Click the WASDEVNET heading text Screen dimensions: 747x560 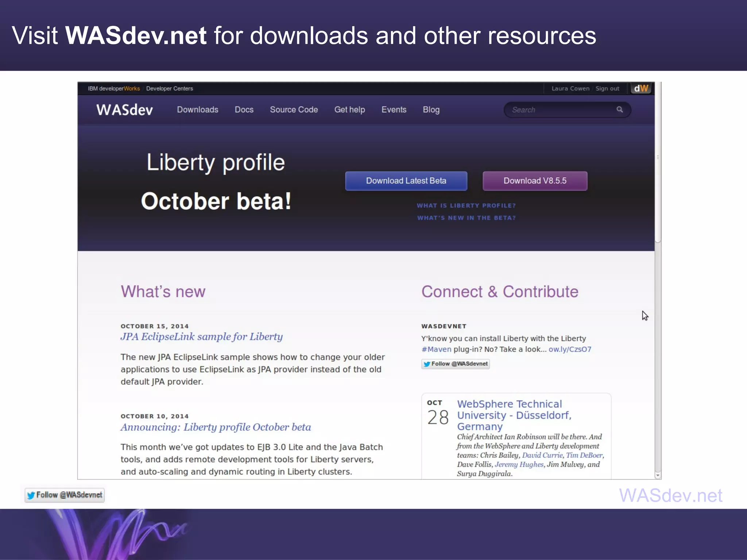(444, 326)
